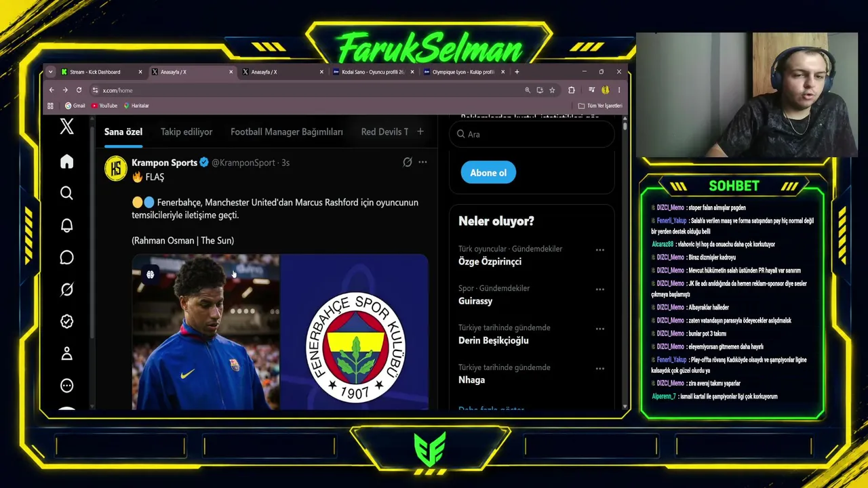The height and width of the screenshot is (488, 868).
Task: Open options for Derin Beşikçioğlu trend
Action: pos(599,329)
